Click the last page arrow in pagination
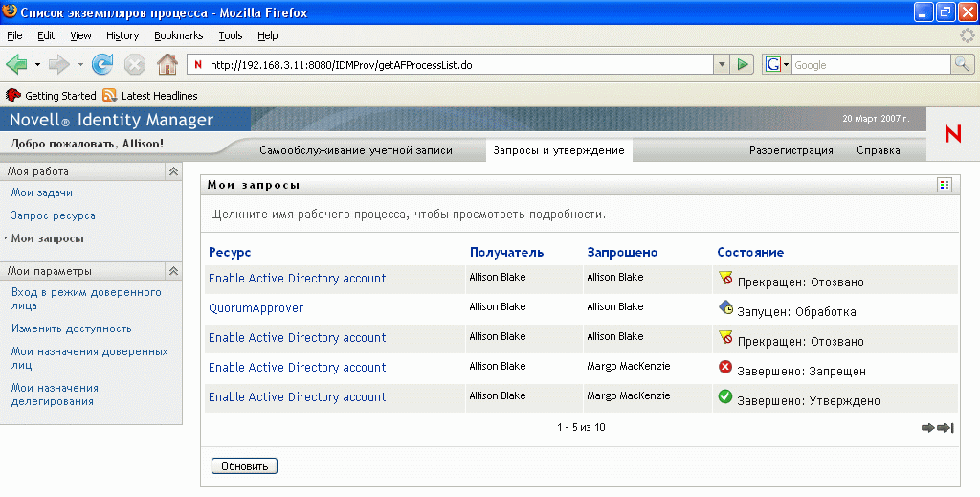This screenshot has height=497, width=980. tap(946, 428)
